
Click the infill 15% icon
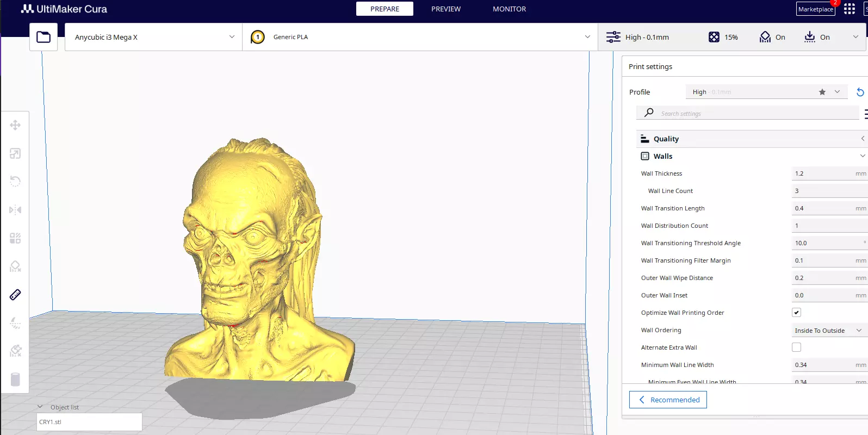pyautogui.click(x=714, y=37)
